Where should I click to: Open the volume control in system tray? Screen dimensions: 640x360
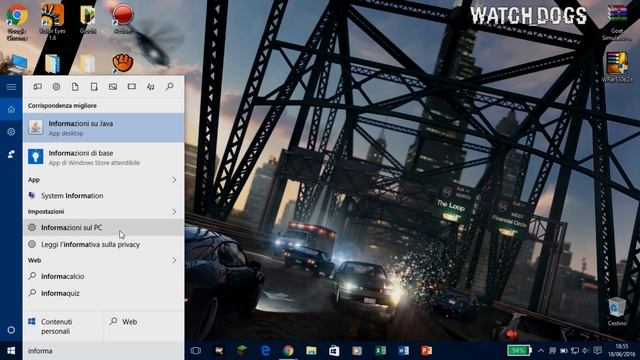[586, 351]
